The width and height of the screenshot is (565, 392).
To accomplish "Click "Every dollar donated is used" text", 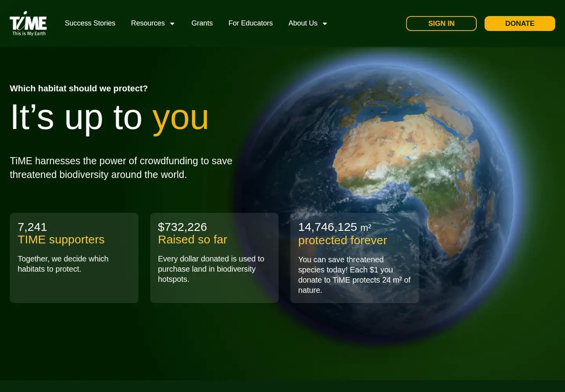I will point(211,269).
